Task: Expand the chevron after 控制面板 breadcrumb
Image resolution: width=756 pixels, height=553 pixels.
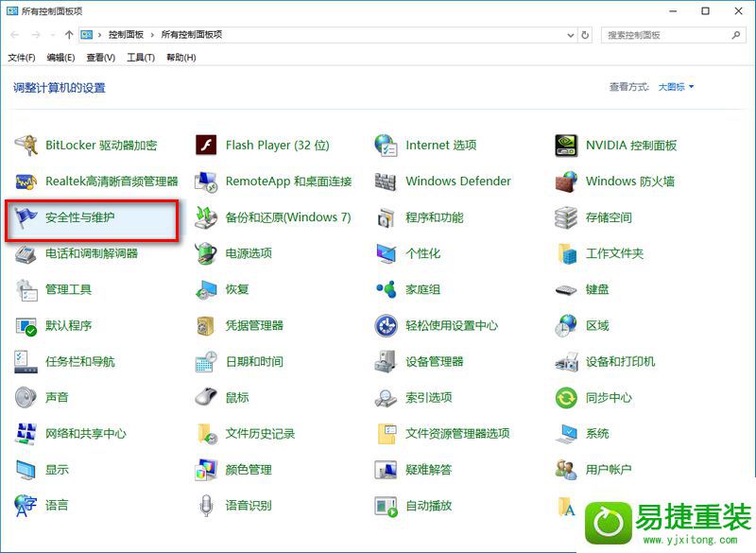Action: click(152, 35)
